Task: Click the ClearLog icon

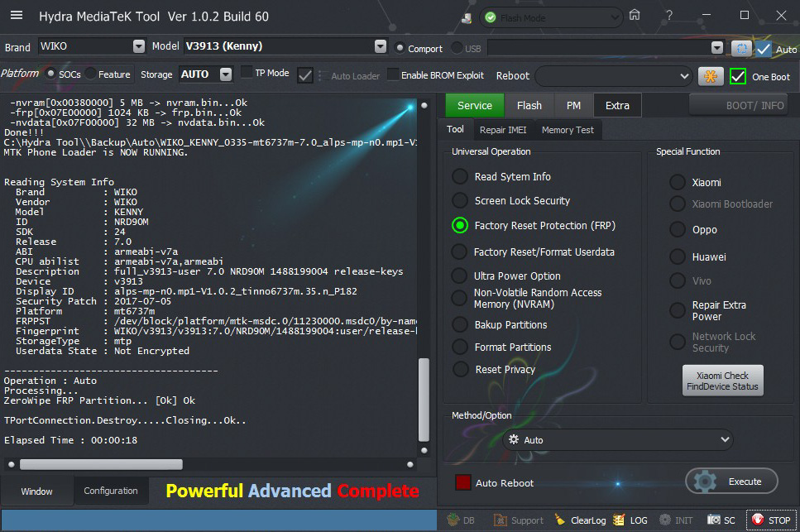Action: click(x=580, y=520)
